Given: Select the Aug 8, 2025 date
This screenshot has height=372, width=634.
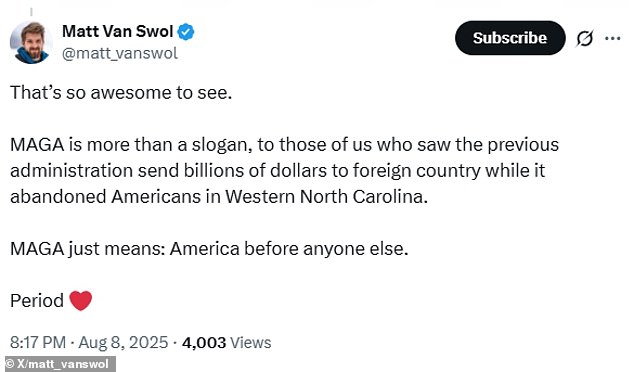Looking at the screenshot, I should pyautogui.click(x=123, y=342).
